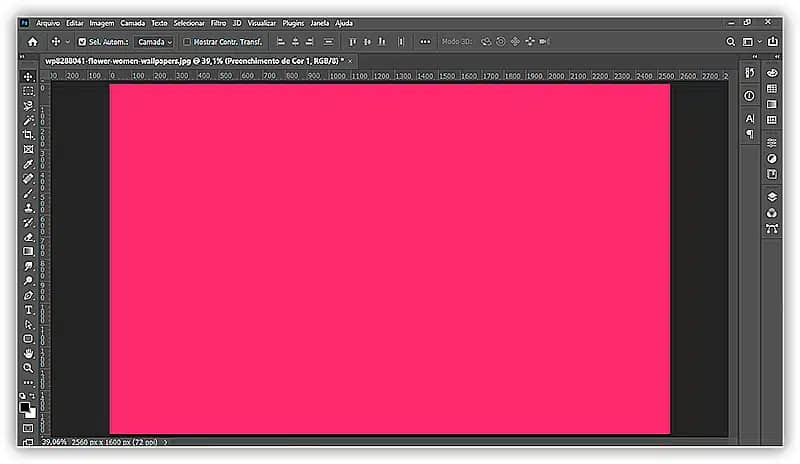The width and height of the screenshot is (800, 464).
Task: Open the Adjustments panel icon
Action: (x=772, y=159)
